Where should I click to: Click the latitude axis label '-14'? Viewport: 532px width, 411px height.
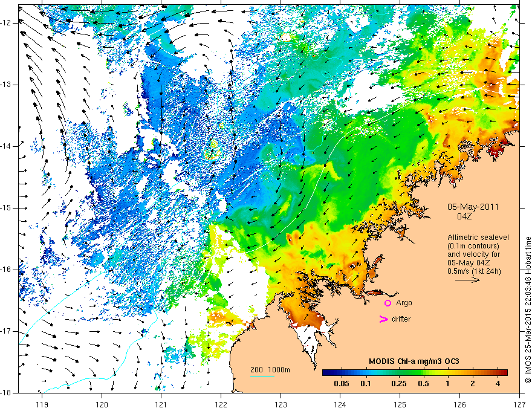(x=7, y=146)
